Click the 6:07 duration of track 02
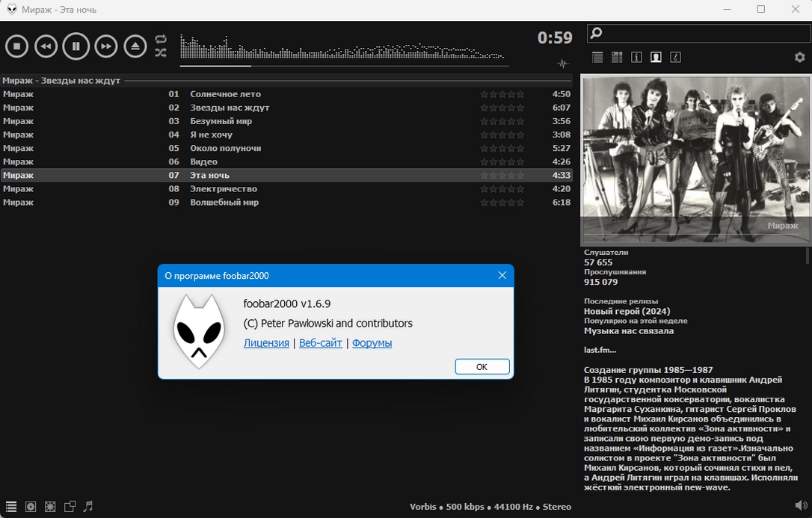 click(x=562, y=108)
